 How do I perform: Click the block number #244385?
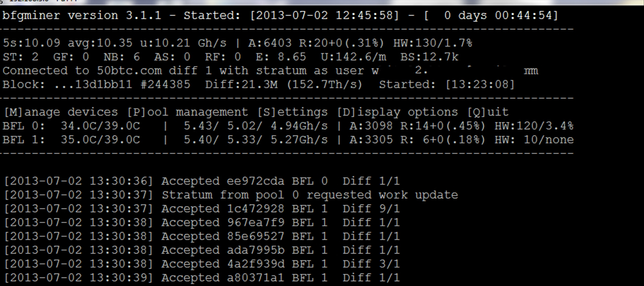165,85
